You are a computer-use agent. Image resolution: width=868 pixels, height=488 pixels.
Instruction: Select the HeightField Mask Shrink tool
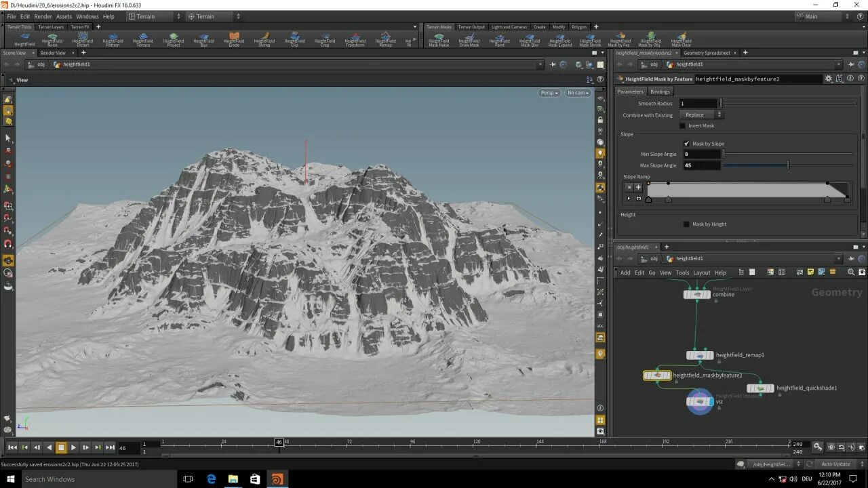(590, 40)
